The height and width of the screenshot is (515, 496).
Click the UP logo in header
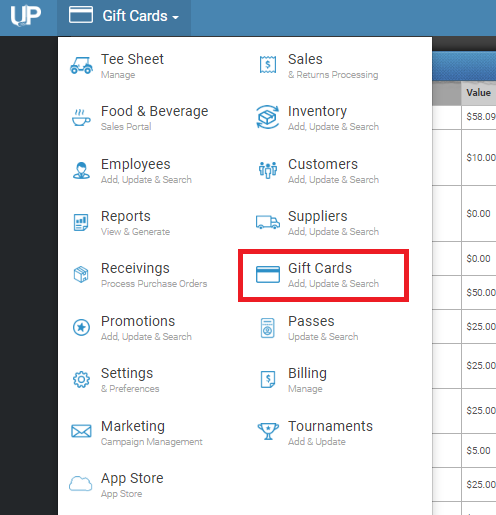(26, 16)
